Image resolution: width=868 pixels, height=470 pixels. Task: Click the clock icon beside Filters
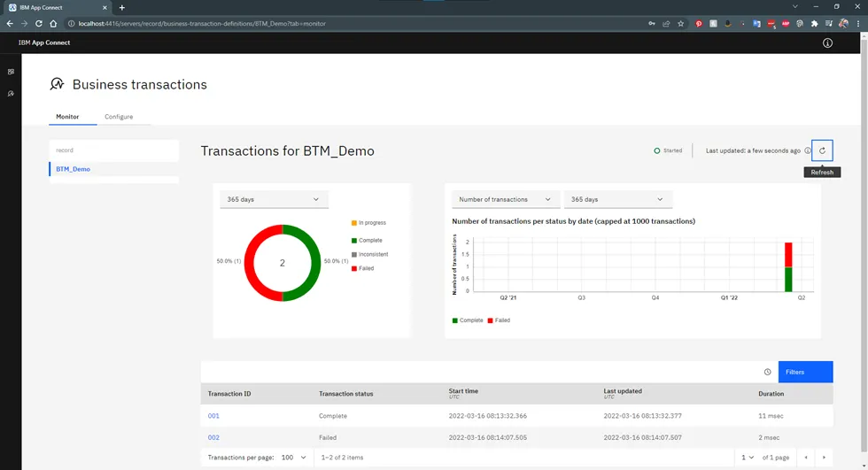tap(767, 372)
